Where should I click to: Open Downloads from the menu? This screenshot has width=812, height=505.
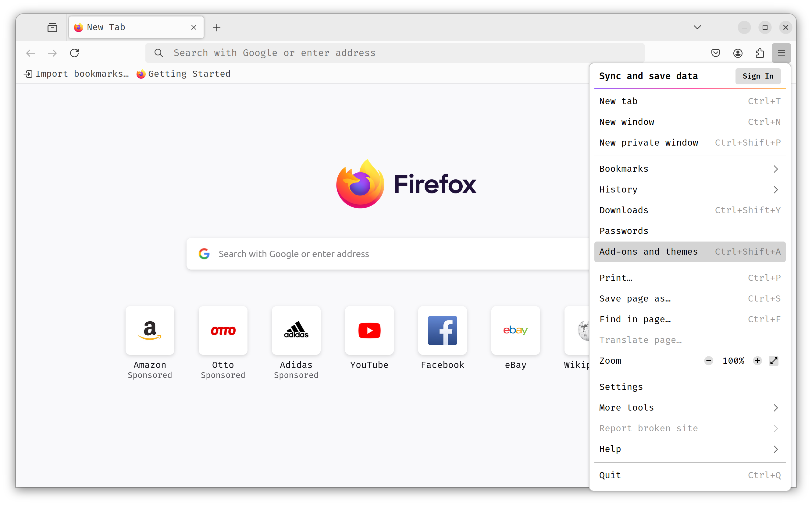pyautogui.click(x=690, y=210)
